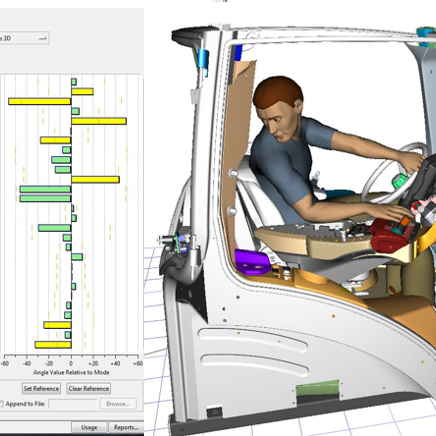436x436 pixels.
Task: Select the green knob beside steering wheel
Action: click(x=400, y=181)
